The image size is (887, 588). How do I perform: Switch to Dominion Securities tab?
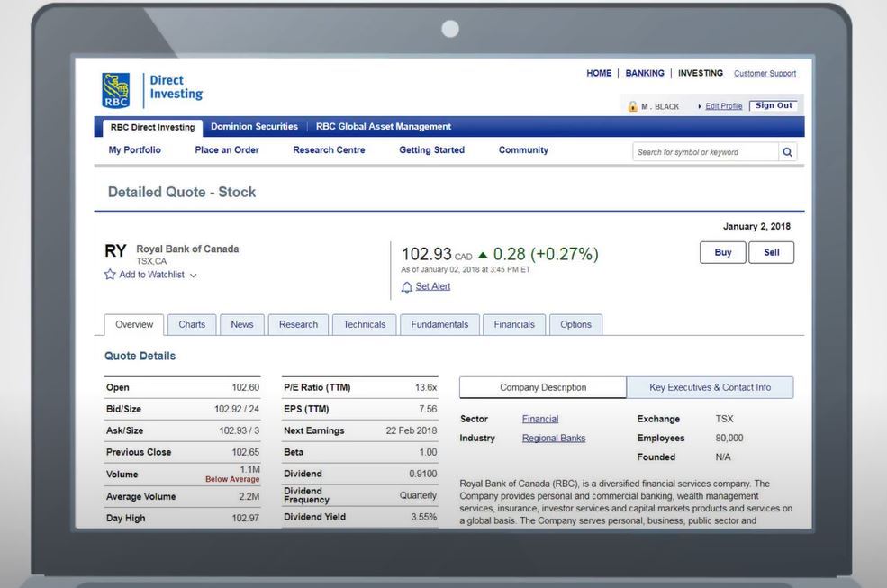(254, 127)
